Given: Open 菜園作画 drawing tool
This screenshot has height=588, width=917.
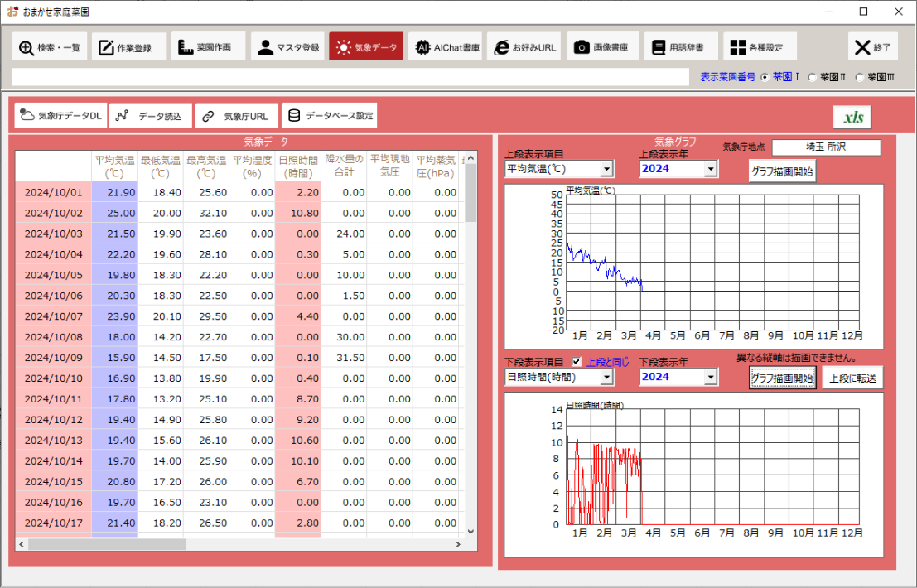Looking at the screenshot, I should coord(186,47).
